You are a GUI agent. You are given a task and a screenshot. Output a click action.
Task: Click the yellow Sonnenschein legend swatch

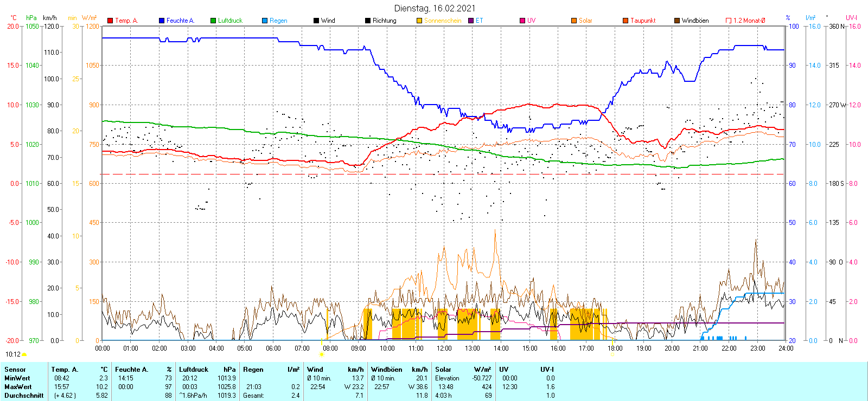(x=419, y=21)
